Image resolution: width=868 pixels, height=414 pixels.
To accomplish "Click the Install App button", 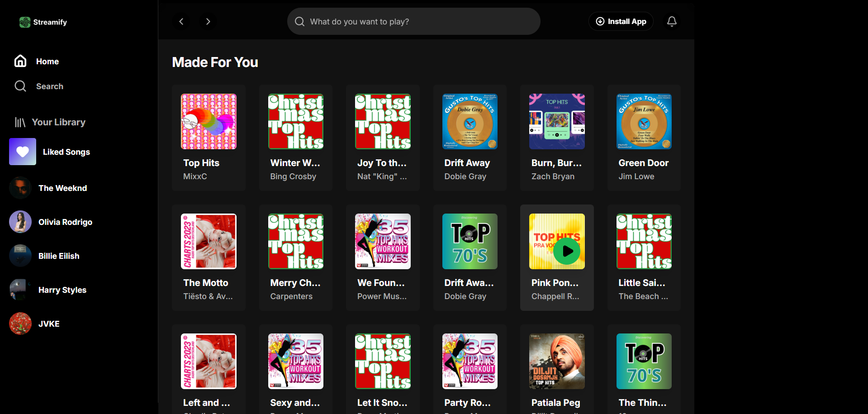I will click(x=621, y=21).
